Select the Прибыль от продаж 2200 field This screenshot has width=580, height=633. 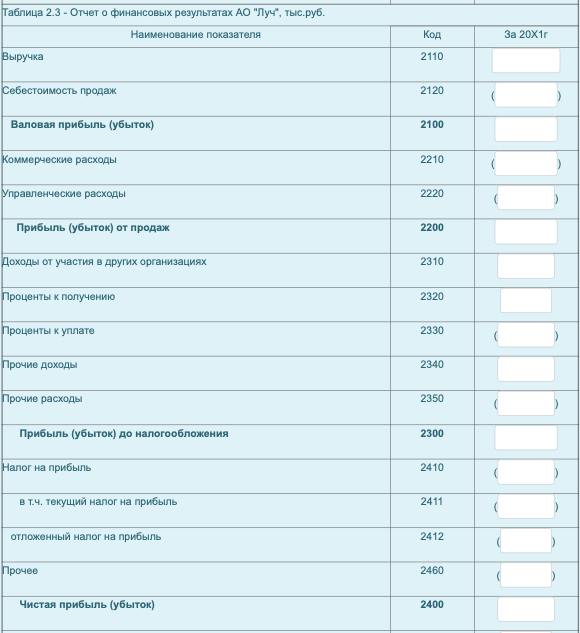[x=526, y=232]
